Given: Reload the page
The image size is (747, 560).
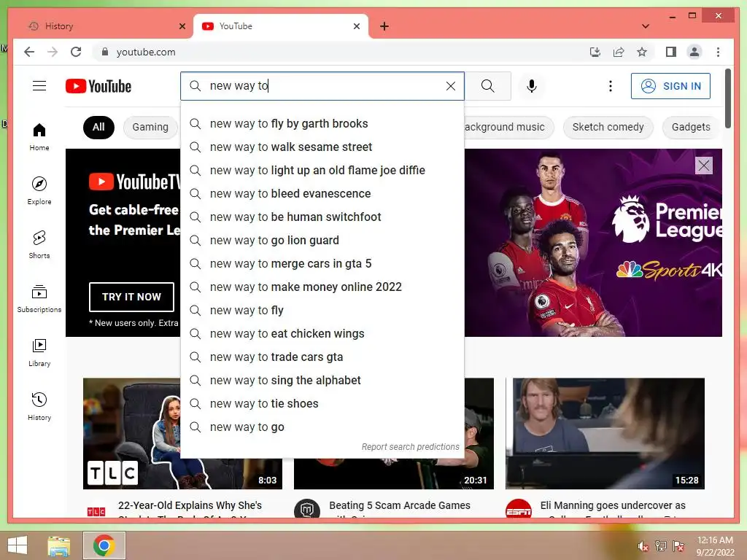Looking at the screenshot, I should pyautogui.click(x=76, y=52).
